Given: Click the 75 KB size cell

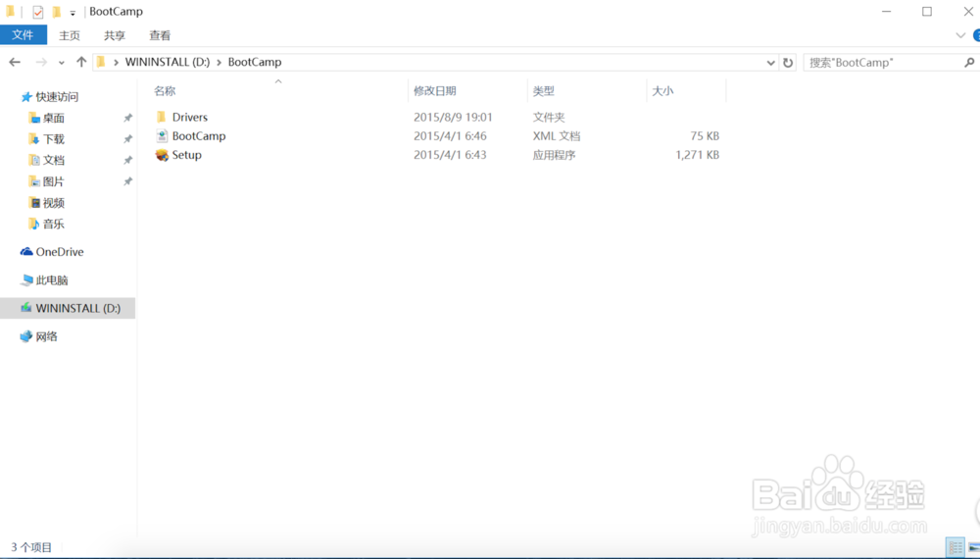Looking at the screenshot, I should click(705, 135).
